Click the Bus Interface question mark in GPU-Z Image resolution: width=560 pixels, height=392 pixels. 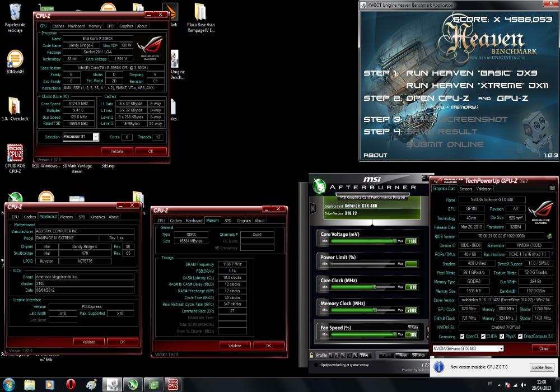pyautogui.click(x=552, y=254)
